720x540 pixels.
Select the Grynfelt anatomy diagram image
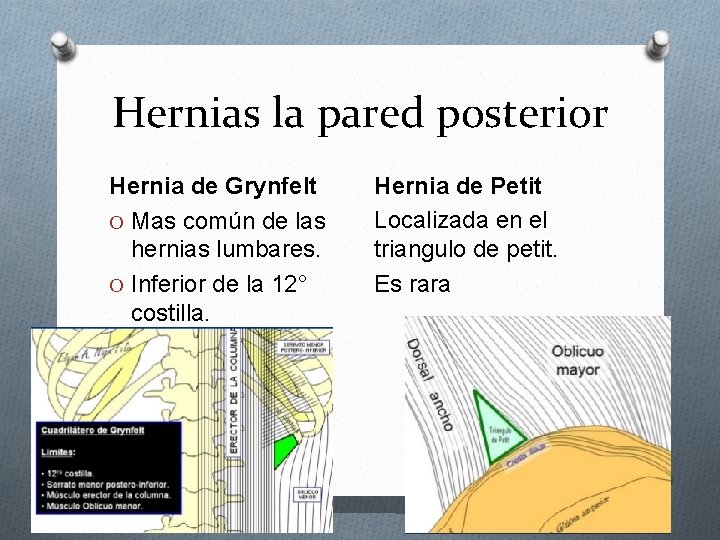point(182,430)
